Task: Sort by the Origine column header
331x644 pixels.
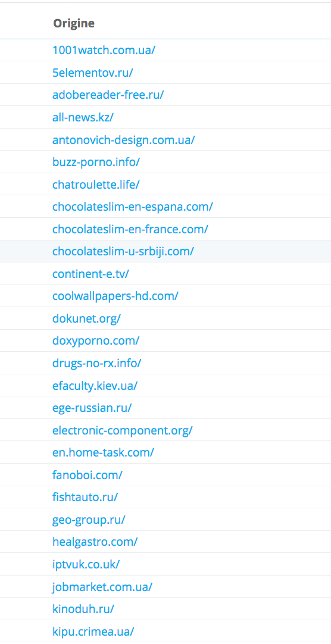Action: 74,23
